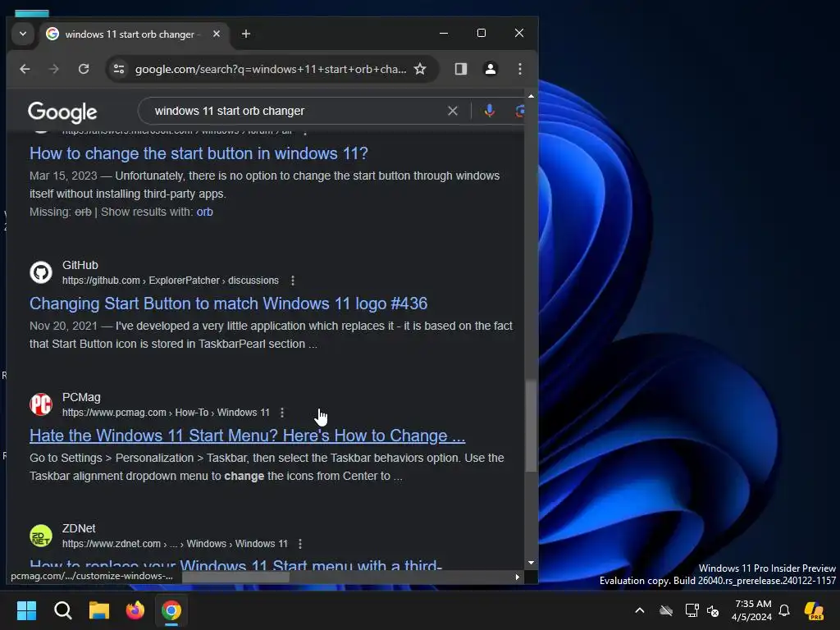Open more options for answers.microsoft.com result
The height and width of the screenshot is (630, 840).
point(305,131)
